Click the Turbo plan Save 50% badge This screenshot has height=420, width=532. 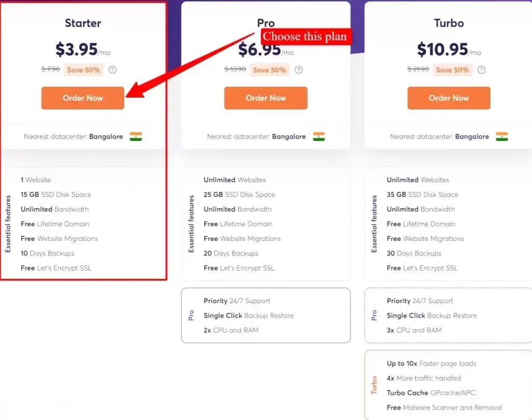click(x=453, y=70)
